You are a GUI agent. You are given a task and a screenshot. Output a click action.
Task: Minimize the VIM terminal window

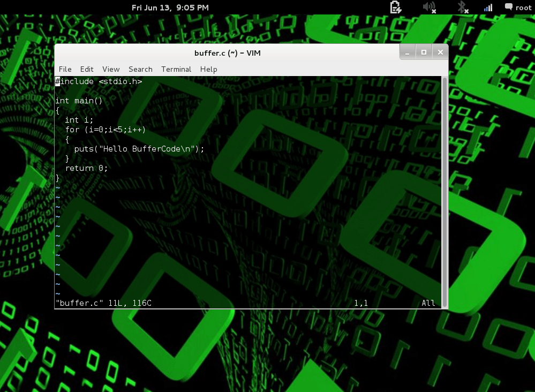point(408,52)
